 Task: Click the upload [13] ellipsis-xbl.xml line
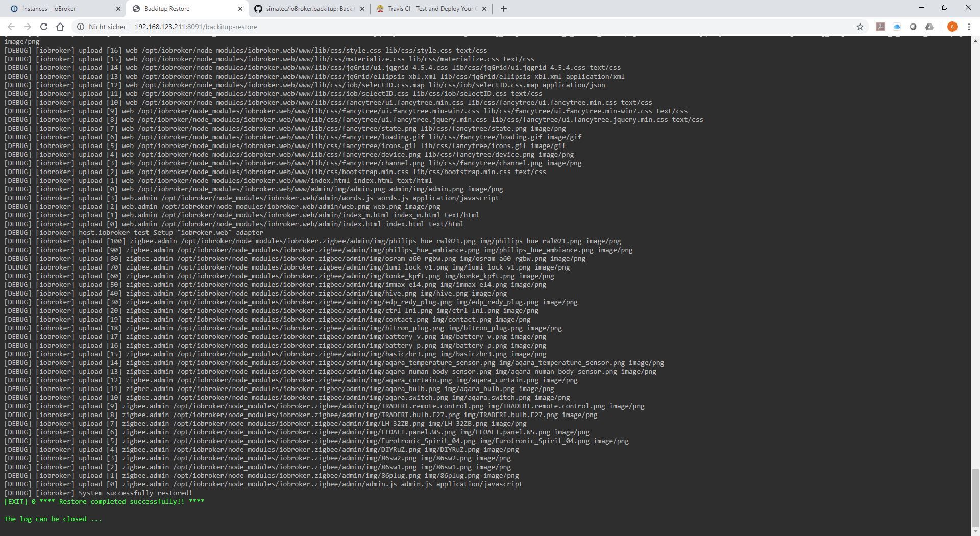pyautogui.click(x=314, y=76)
